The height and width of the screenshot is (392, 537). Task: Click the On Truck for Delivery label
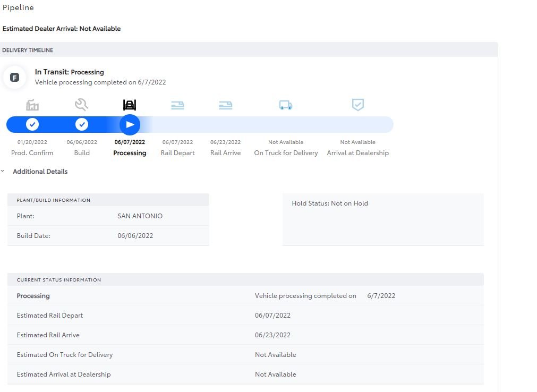286,153
